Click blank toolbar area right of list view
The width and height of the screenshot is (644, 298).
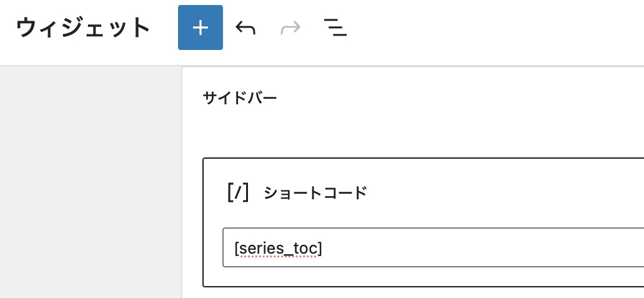click(500, 27)
